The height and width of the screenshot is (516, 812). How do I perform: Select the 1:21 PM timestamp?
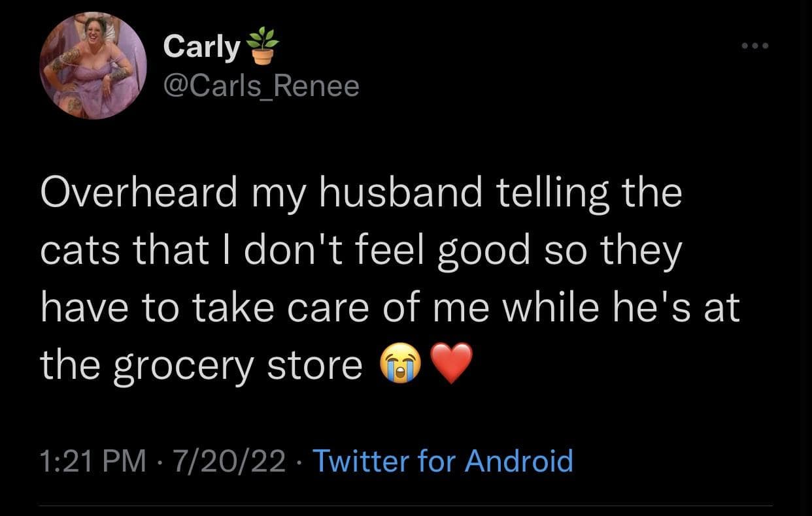tap(93, 460)
